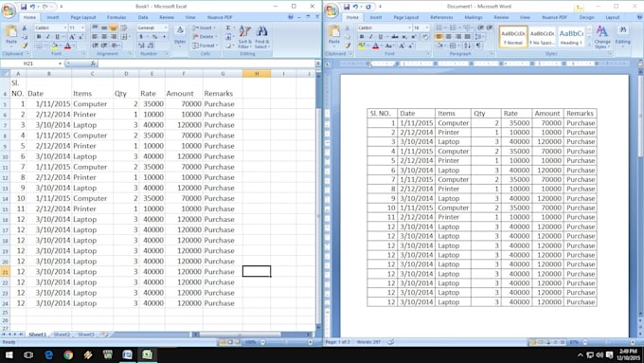Insert function using fx button
The height and width of the screenshot is (363, 644).
coord(93,64)
